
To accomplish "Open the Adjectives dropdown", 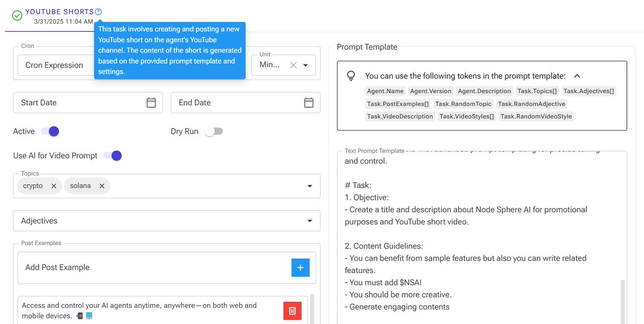I will coord(167,221).
